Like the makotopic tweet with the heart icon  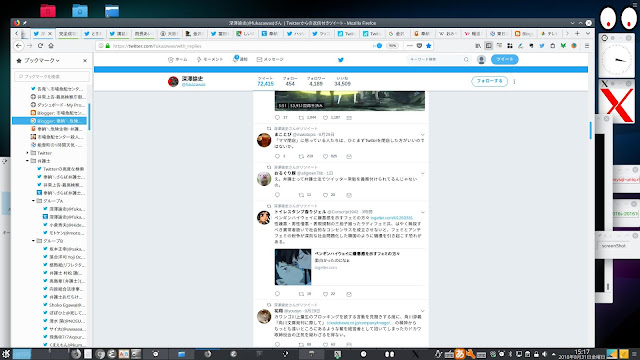click(x=325, y=156)
